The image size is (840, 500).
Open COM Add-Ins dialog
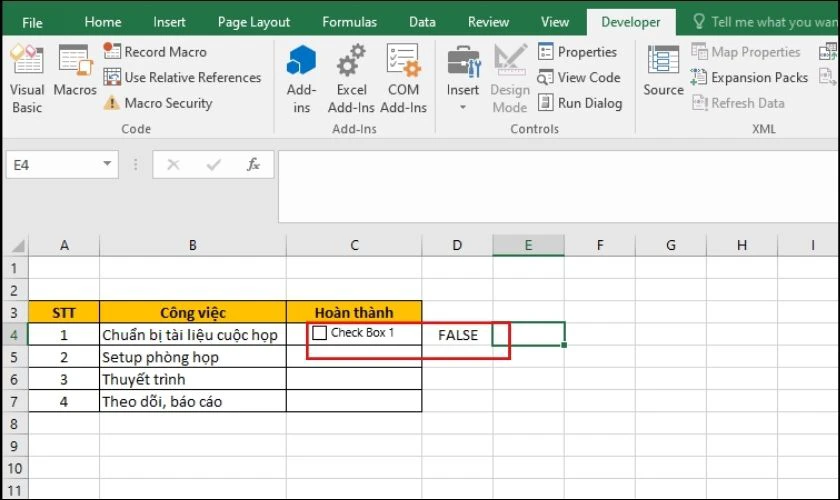403,79
